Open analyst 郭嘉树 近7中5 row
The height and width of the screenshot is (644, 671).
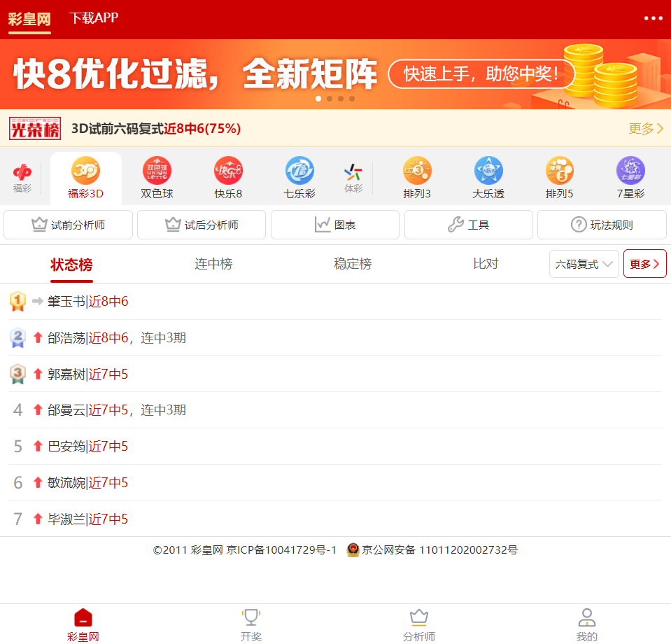click(x=335, y=374)
